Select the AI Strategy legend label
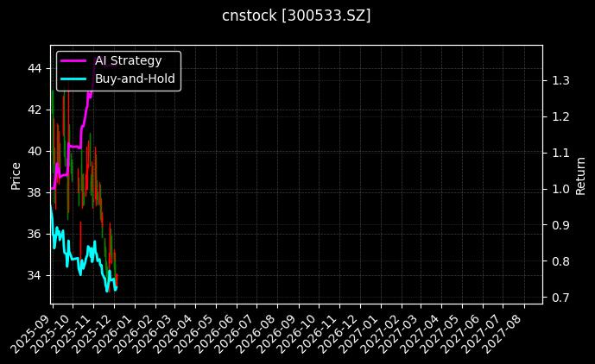Screen dimensions: 595x364 (128, 60)
